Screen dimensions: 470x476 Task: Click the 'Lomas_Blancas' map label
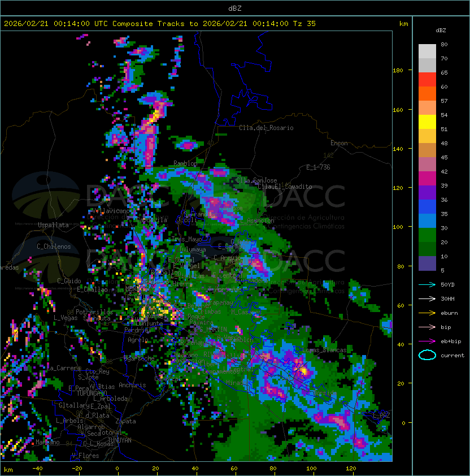[324, 350]
